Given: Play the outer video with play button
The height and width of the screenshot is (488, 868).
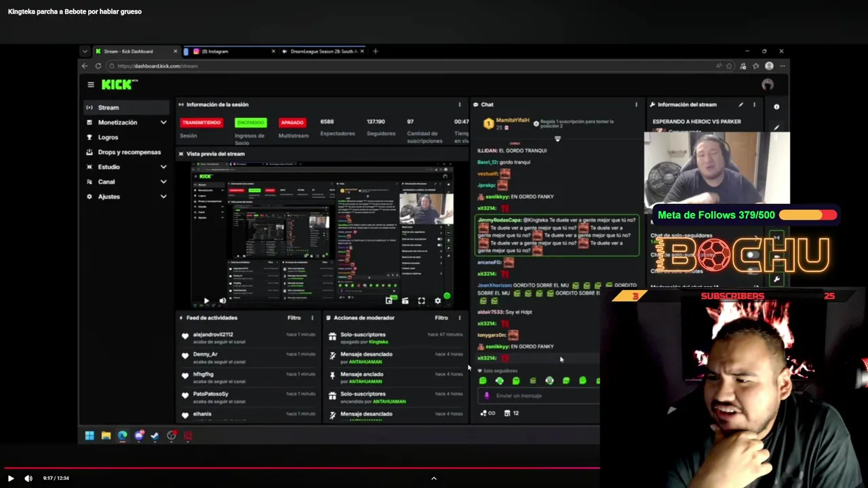Looking at the screenshot, I should [x=11, y=478].
